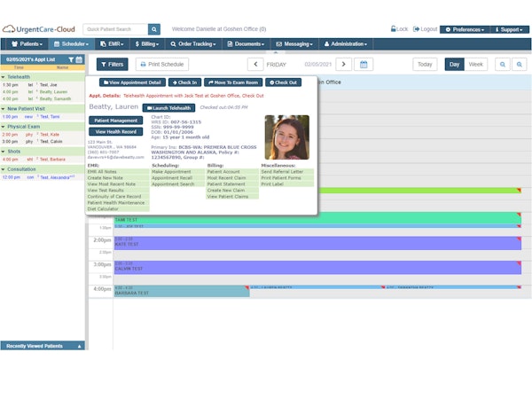Image resolution: width=532 pixels, height=399 pixels.
Task: Expand Recently Viewed Patients panel
Action: click(79, 346)
